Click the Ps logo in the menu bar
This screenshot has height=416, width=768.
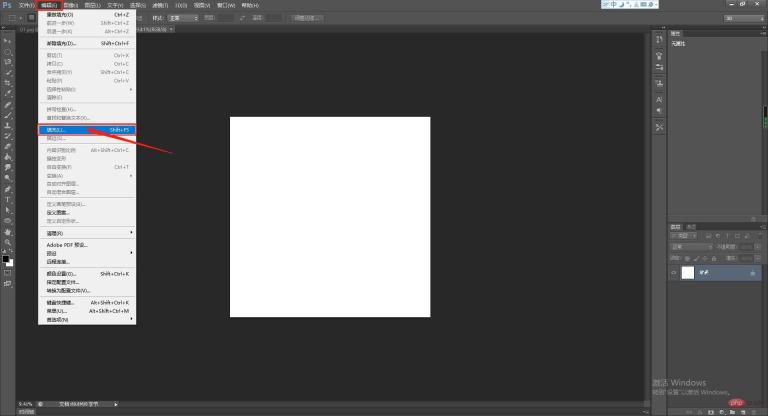point(7,5)
